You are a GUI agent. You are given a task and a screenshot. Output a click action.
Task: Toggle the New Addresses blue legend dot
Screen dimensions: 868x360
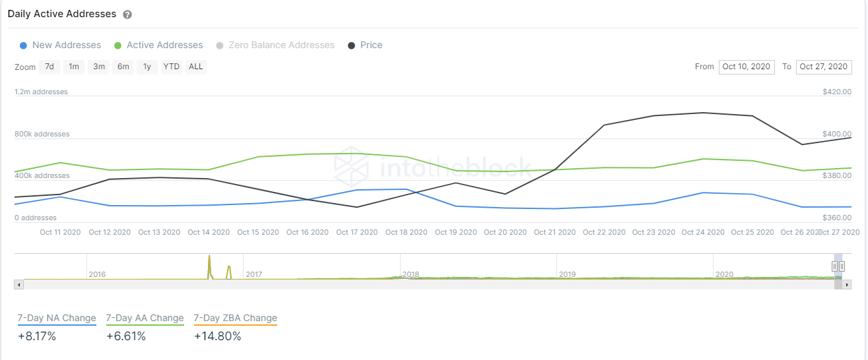click(x=24, y=45)
